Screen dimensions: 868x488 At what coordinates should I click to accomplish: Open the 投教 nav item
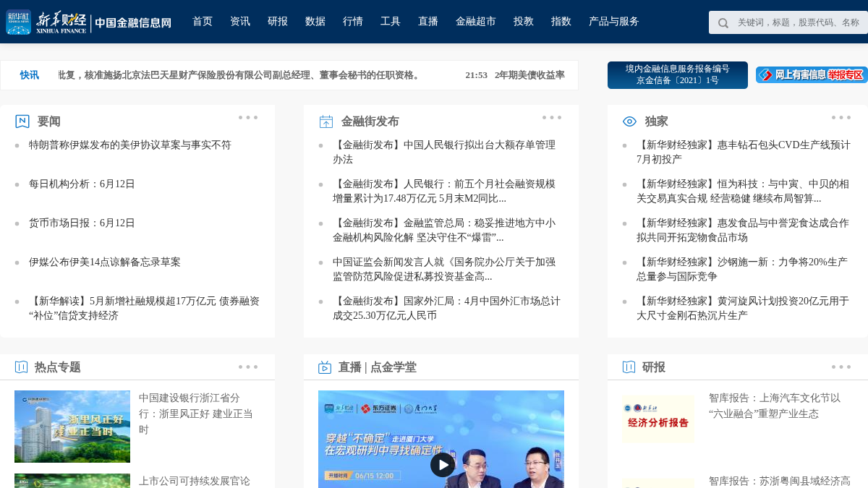click(x=524, y=22)
